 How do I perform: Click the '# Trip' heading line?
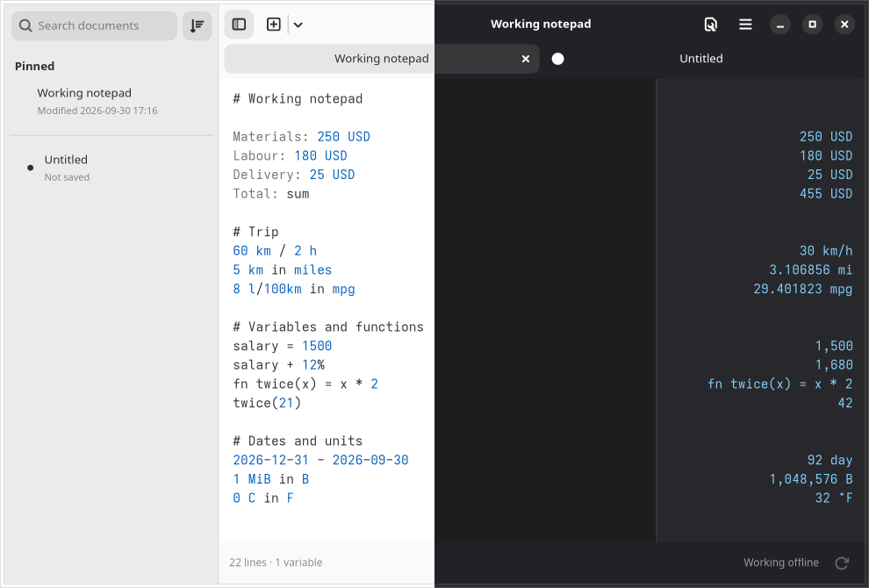point(255,232)
